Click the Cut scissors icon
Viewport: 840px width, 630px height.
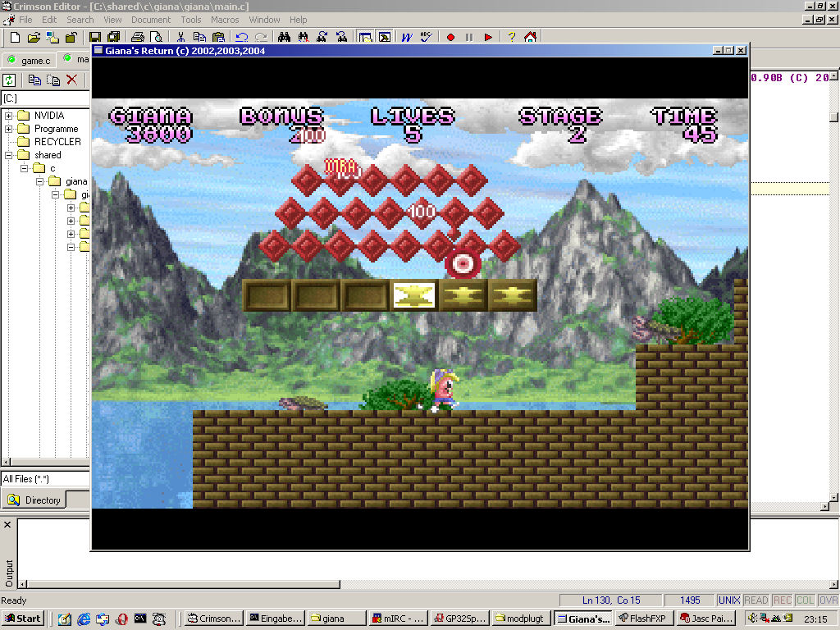click(181, 37)
